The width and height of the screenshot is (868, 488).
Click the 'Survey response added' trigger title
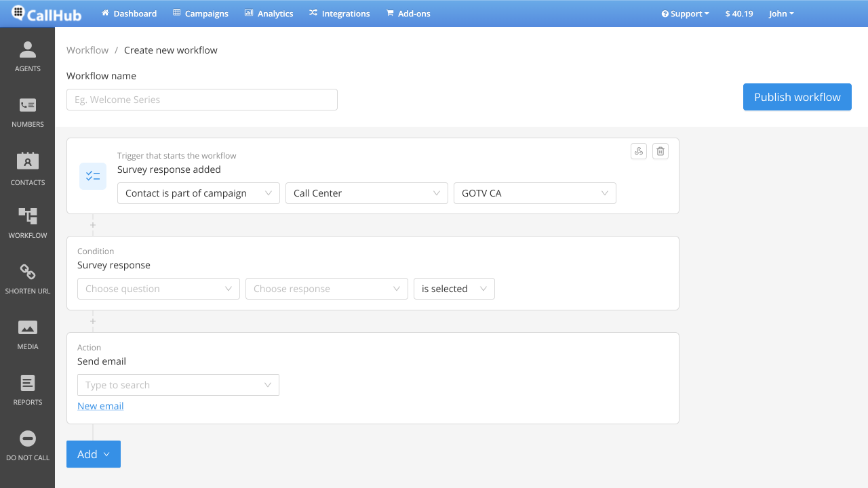coord(169,169)
